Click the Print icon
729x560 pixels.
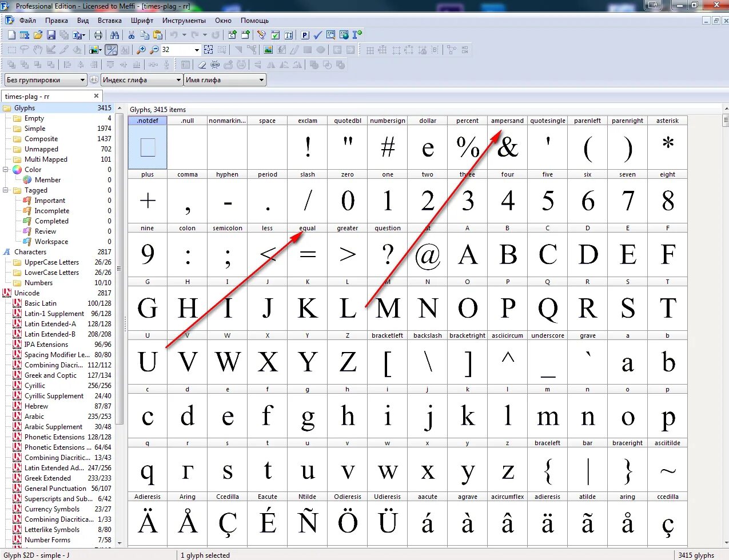98,35
